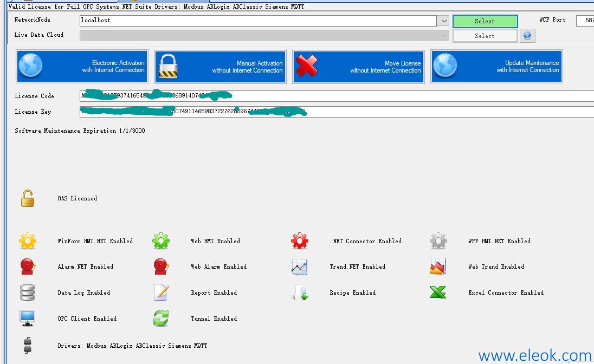
Task: Click the Trend.NET line chart icon
Action: 299,266
